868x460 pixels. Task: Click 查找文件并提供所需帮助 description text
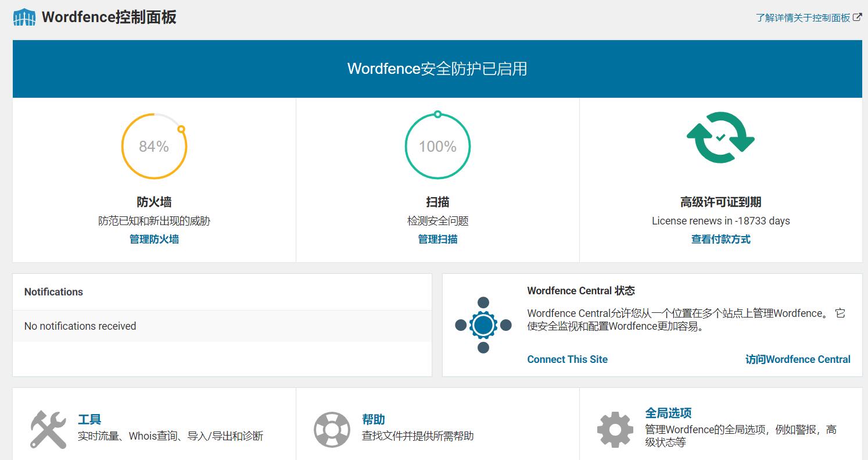pyautogui.click(x=418, y=436)
